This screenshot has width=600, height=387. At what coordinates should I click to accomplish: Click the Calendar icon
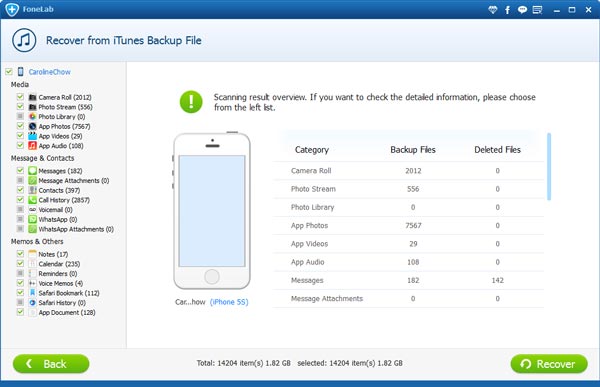click(33, 264)
